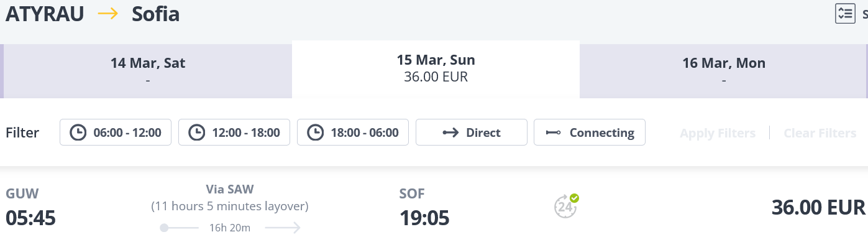Image resolution: width=868 pixels, height=237 pixels.
Task: Toggle the 18:00 - 06:00 time filter
Action: point(353,132)
